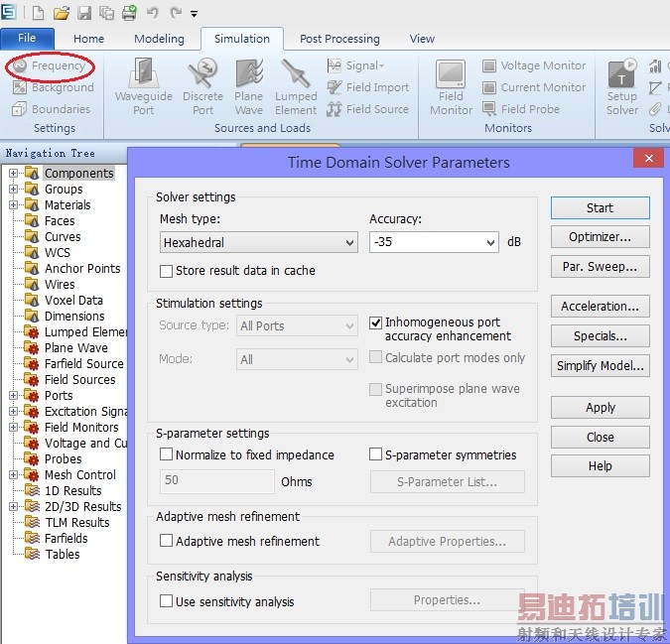Click the Help button in dialog
670x644 pixels.
(600, 466)
